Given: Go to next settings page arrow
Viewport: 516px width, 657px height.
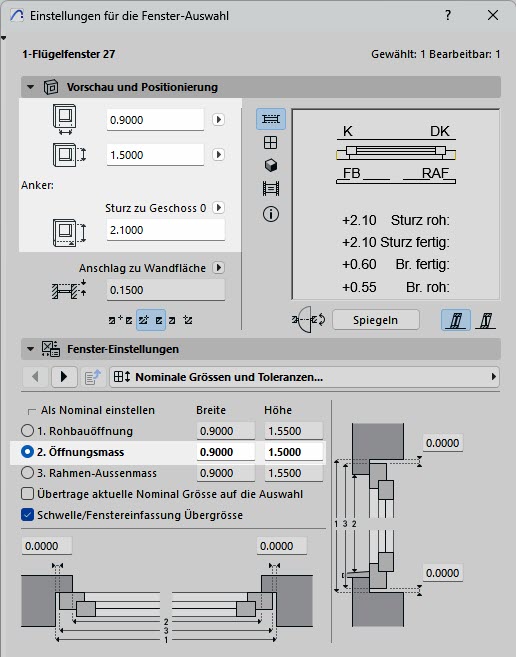Looking at the screenshot, I should [64, 377].
